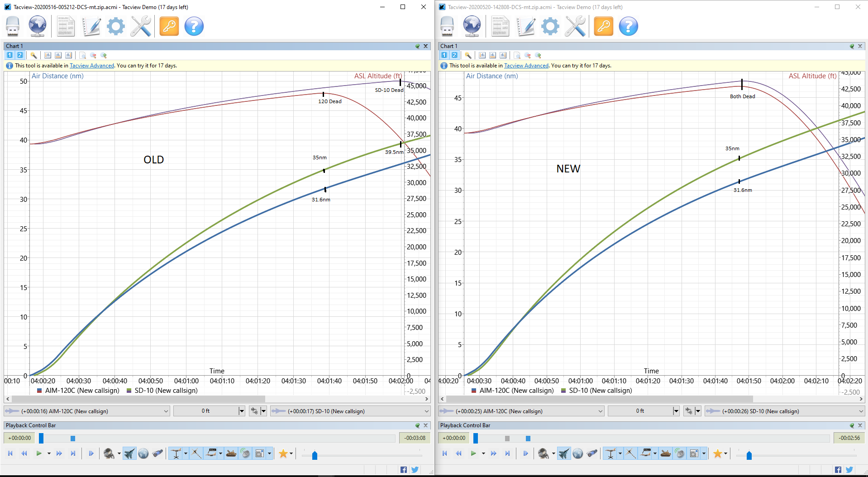Click the zoom in magnifier in left chart

click(104, 55)
